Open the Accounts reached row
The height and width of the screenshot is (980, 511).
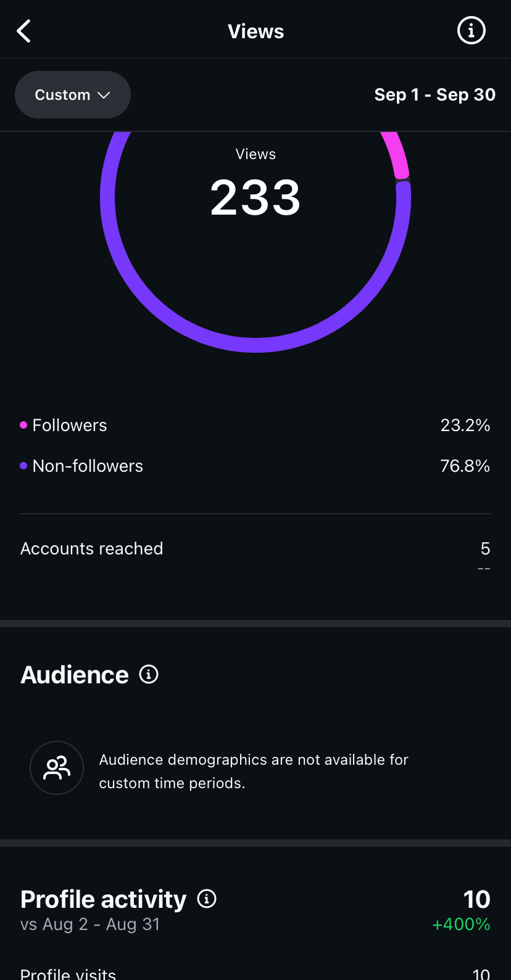[255, 549]
